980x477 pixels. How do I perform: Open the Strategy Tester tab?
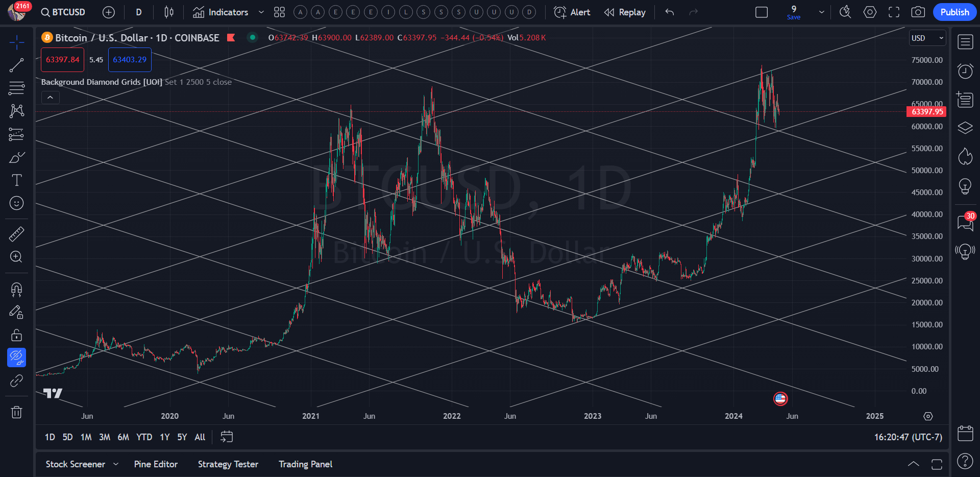pos(228,464)
